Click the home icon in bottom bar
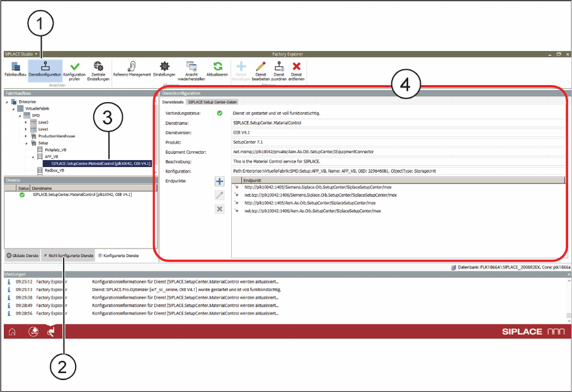Viewport: 572px width, 392px height. tap(12, 331)
